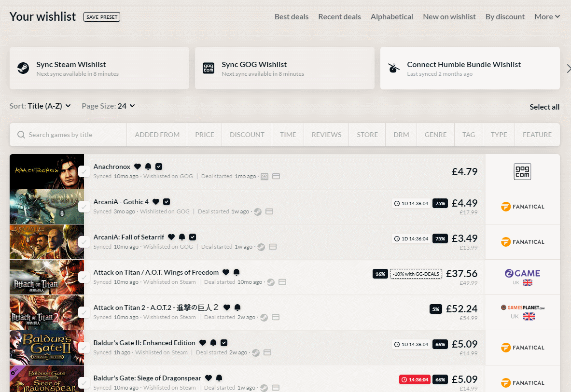
Task: Click the Humble Bundle logo icon
Action: click(x=394, y=68)
